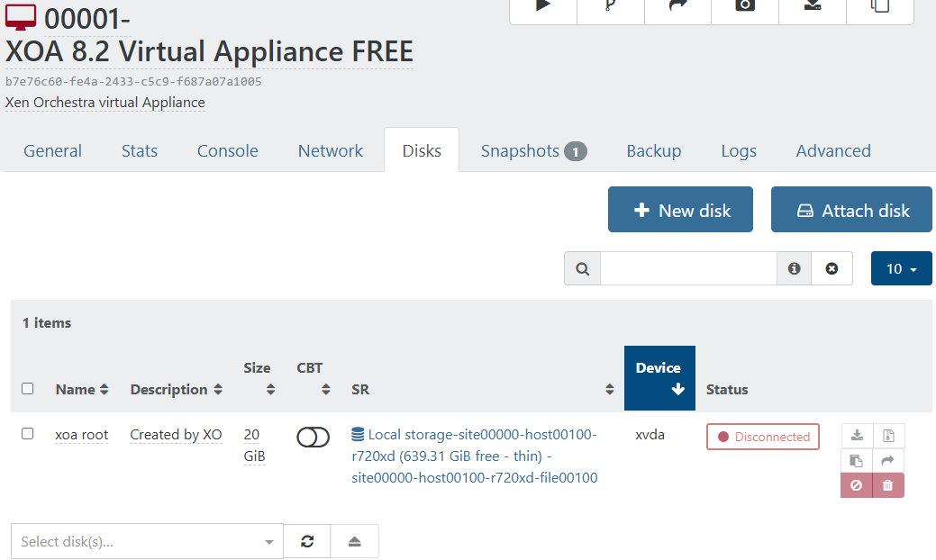Click the compressed export icon for xoa root
This screenshot has height=560, width=936.
click(888, 437)
